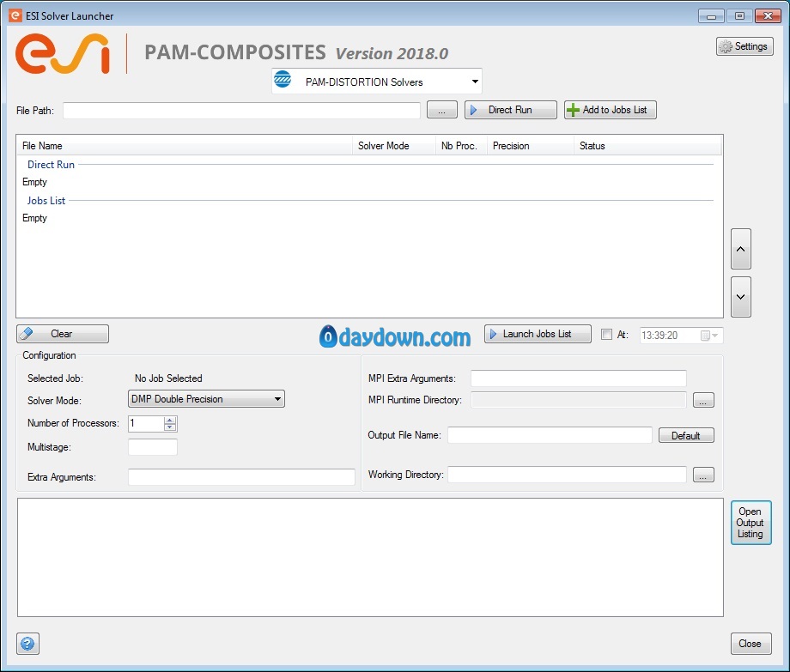Click the Output File Name field
The image size is (790, 672).
550,435
